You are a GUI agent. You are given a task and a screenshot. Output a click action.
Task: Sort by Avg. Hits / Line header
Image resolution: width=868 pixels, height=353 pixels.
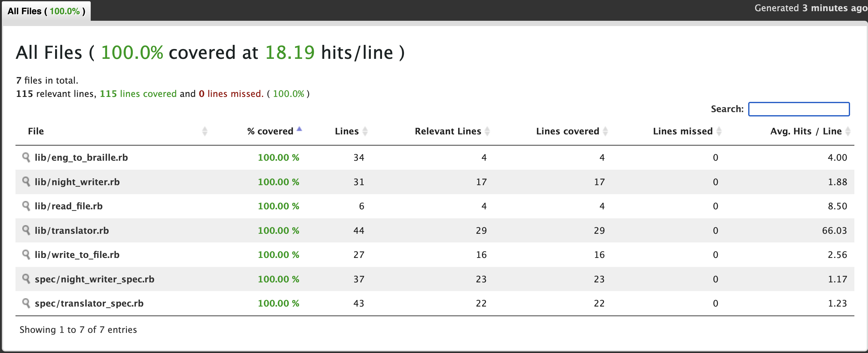point(806,131)
